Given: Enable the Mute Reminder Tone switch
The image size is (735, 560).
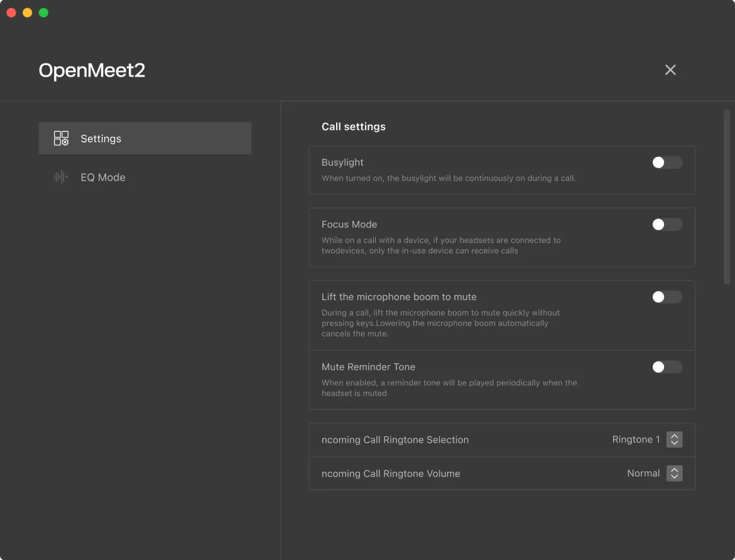Looking at the screenshot, I should coord(667,367).
